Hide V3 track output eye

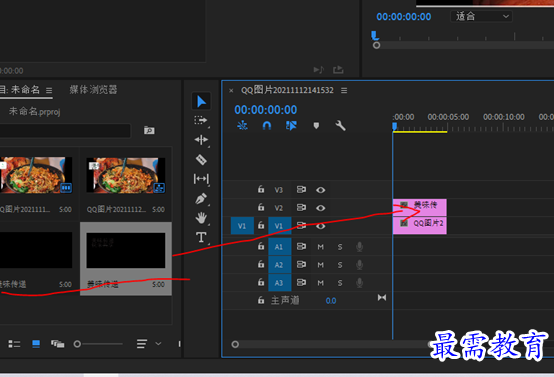coord(320,190)
